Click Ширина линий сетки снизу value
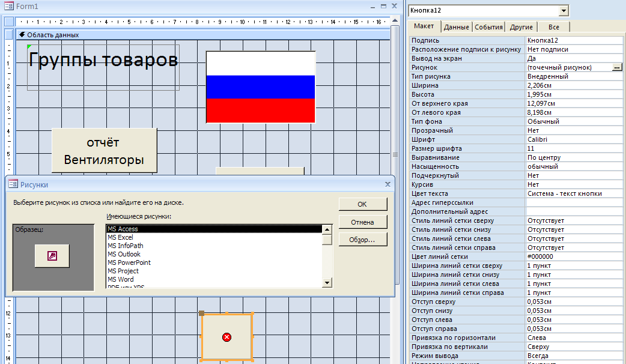 pos(574,275)
